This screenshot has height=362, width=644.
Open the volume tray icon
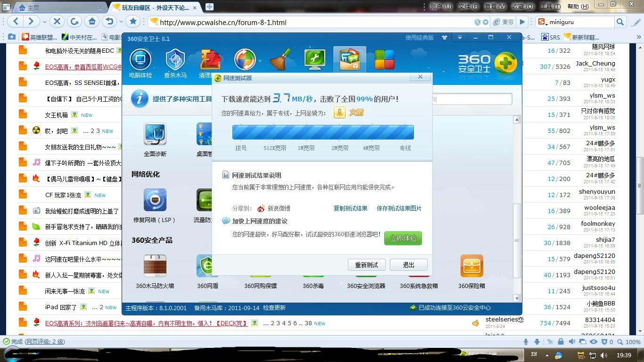pyautogui.click(x=604, y=355)
